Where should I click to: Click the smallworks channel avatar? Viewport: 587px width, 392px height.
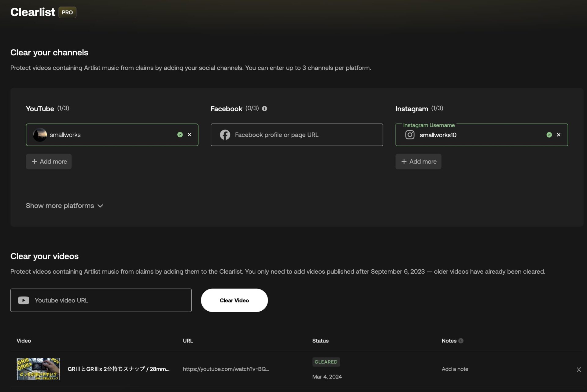click(x=40, y=135)
